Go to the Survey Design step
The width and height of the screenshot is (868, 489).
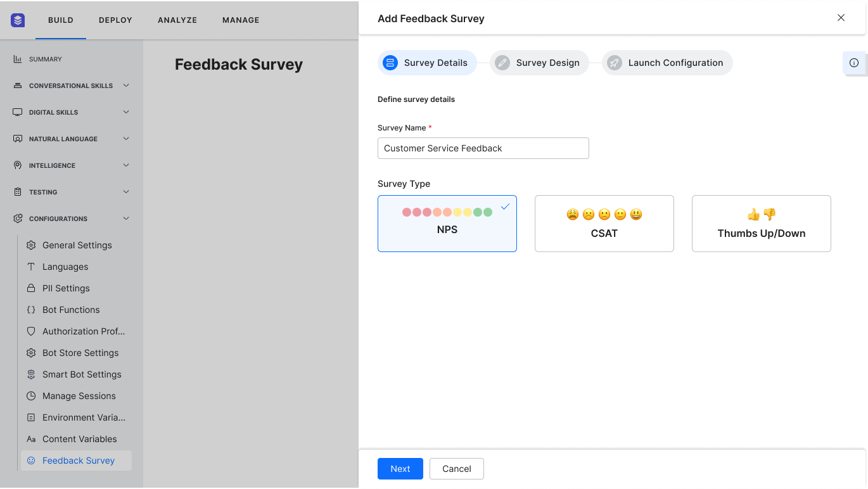tap(540, 63)
